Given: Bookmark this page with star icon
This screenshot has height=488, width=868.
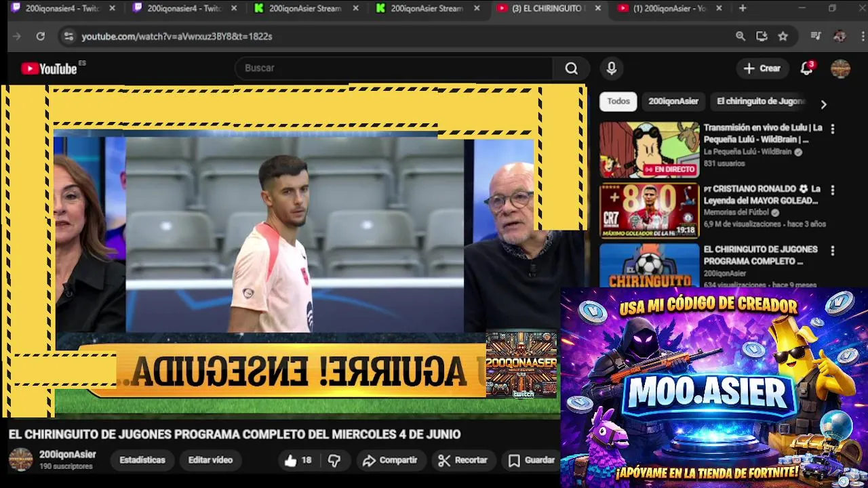Looking at the screenshot, I should [x=783, y=37].
